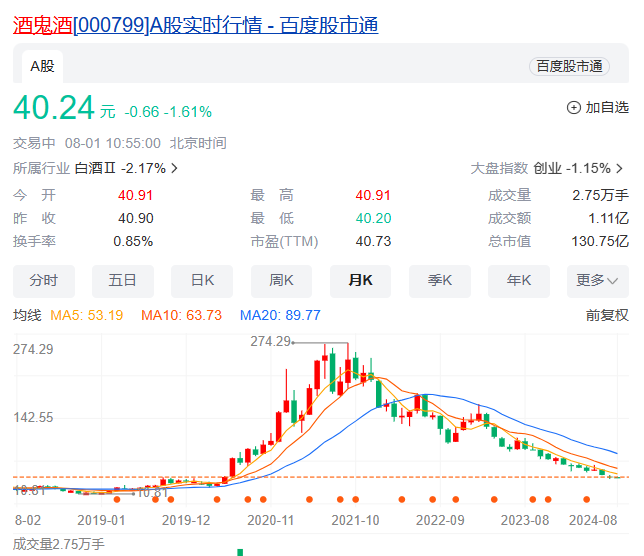Click the 2021-10 date axis label
Viewport: 644px width, 556px height.
(355, 520)
